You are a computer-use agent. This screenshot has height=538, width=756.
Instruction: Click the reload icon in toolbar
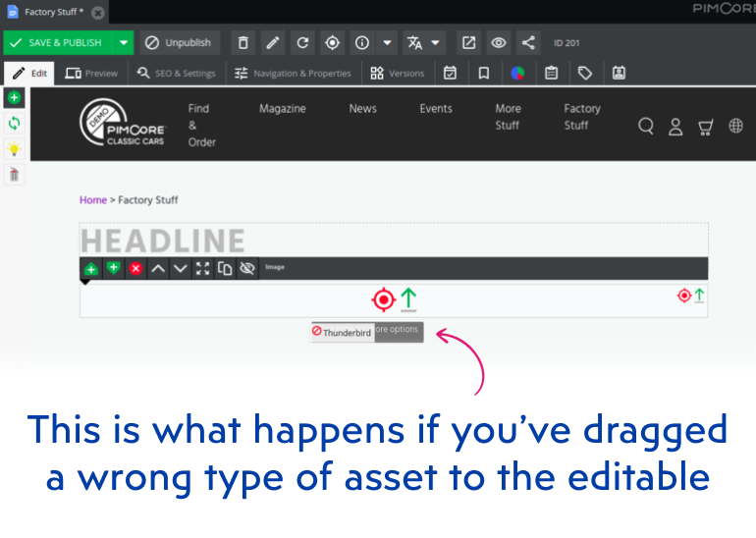click(302, 43)
